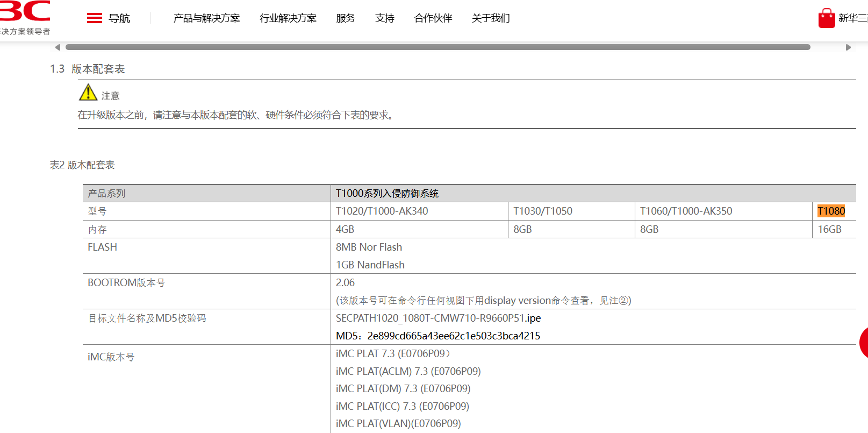The image size is (868, 433).
Task: Click the iMC PLAT 7.3 (E0706P09) line
Action: tap(393, 353)
